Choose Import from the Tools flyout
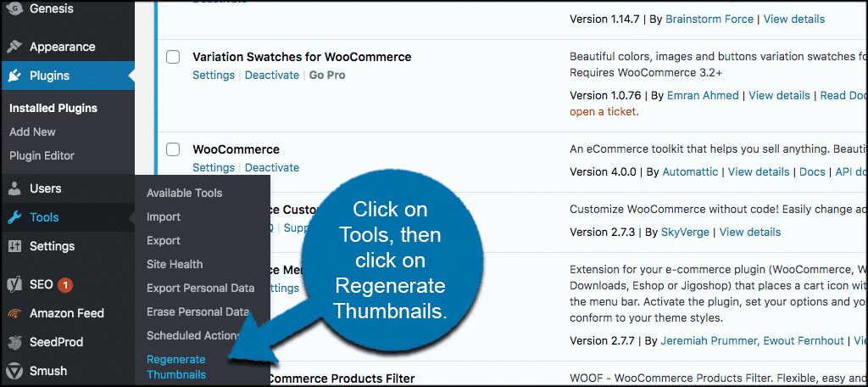The height and width of the screenshot is (387, 868). (x=164, y=216)
